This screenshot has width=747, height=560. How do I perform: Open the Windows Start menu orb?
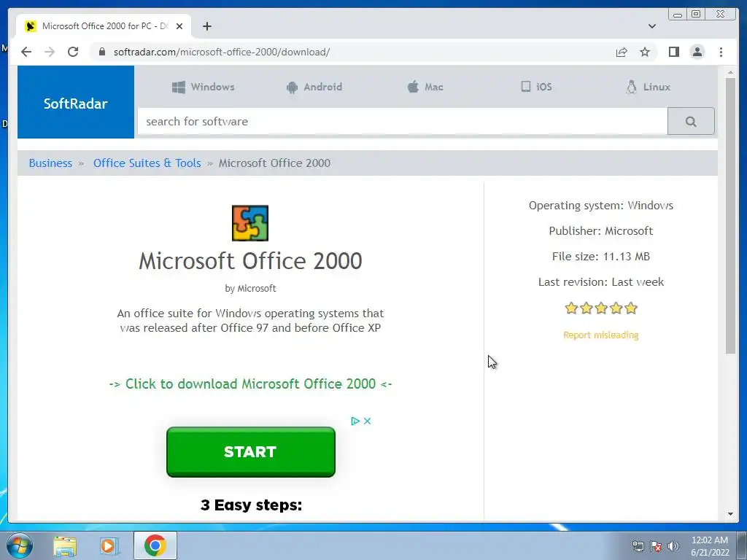click(19, 545)
